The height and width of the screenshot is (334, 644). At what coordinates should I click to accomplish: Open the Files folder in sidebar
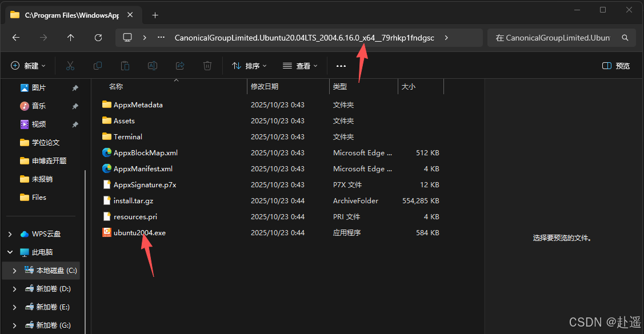point(39,198)
